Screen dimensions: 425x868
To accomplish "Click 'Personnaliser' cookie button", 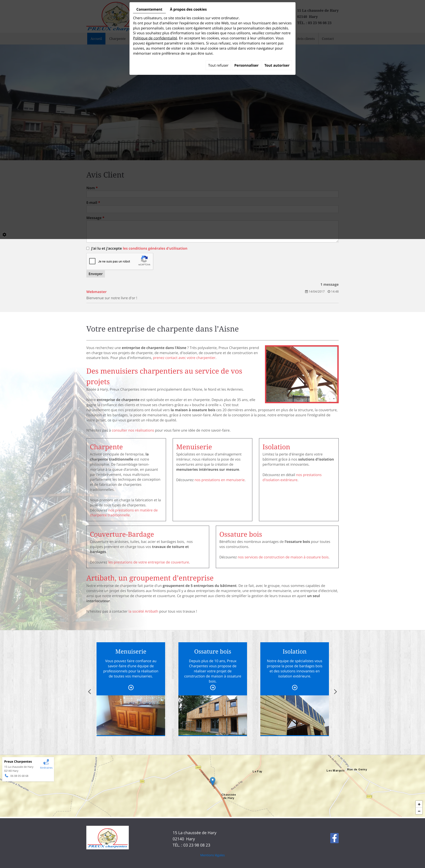I will pos(246,65).
